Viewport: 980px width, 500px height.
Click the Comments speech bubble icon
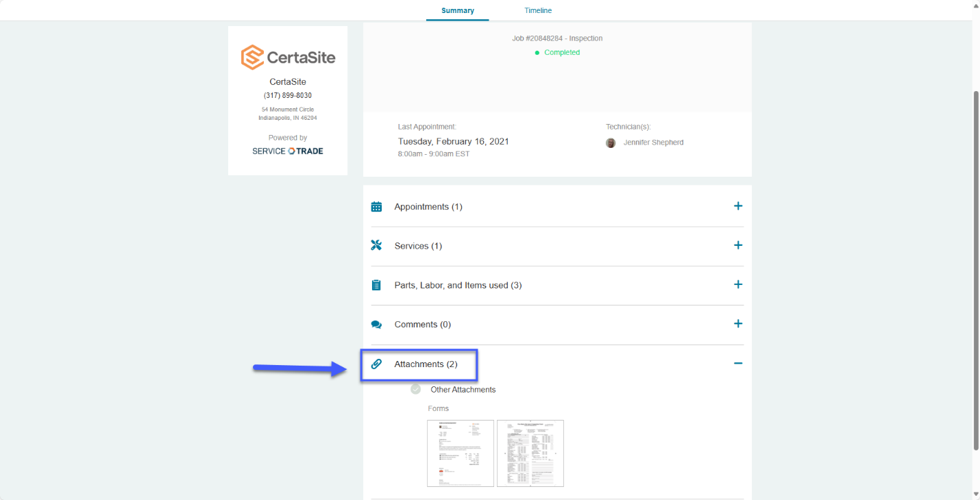click(x=376, y=323)
